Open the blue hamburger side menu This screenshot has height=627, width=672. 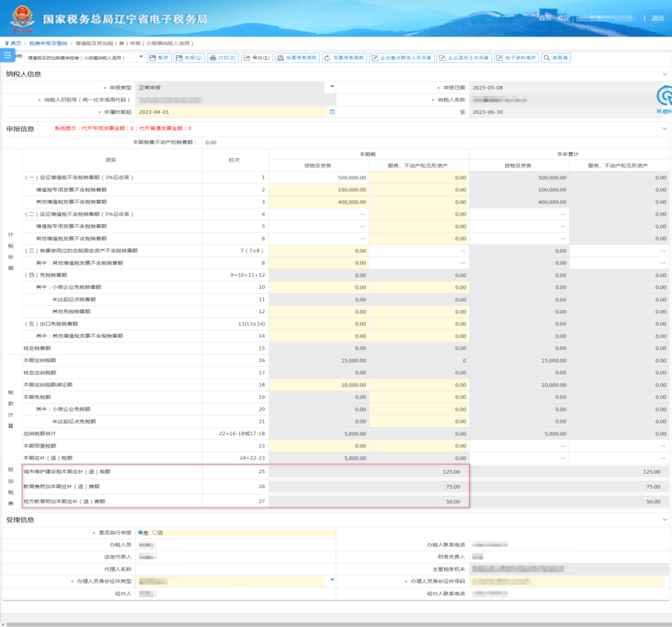(7, 55)
